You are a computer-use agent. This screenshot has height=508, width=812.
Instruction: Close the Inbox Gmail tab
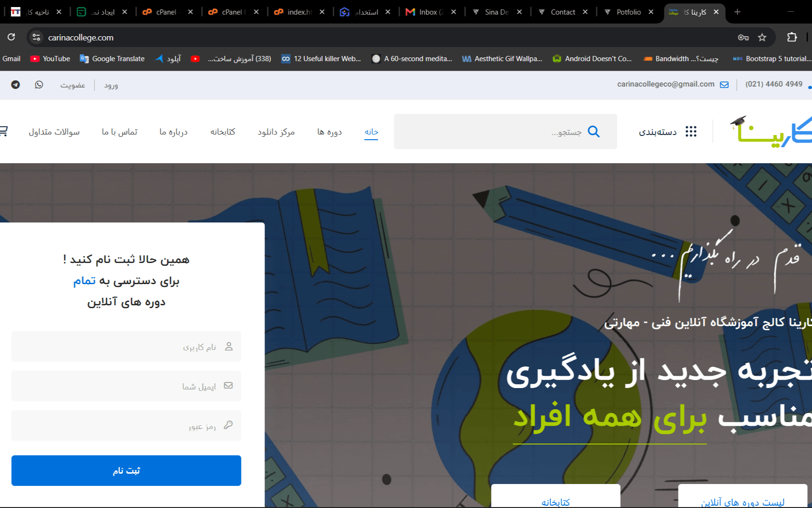coord(453,12)
